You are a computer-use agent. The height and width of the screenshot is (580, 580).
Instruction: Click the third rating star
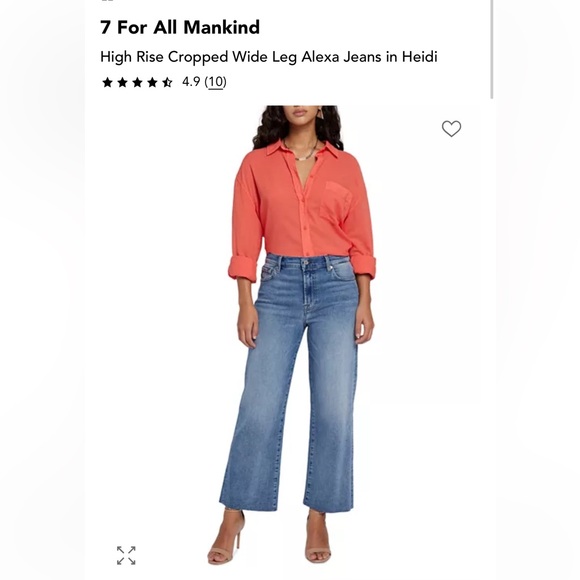click(x=137, y=82)
